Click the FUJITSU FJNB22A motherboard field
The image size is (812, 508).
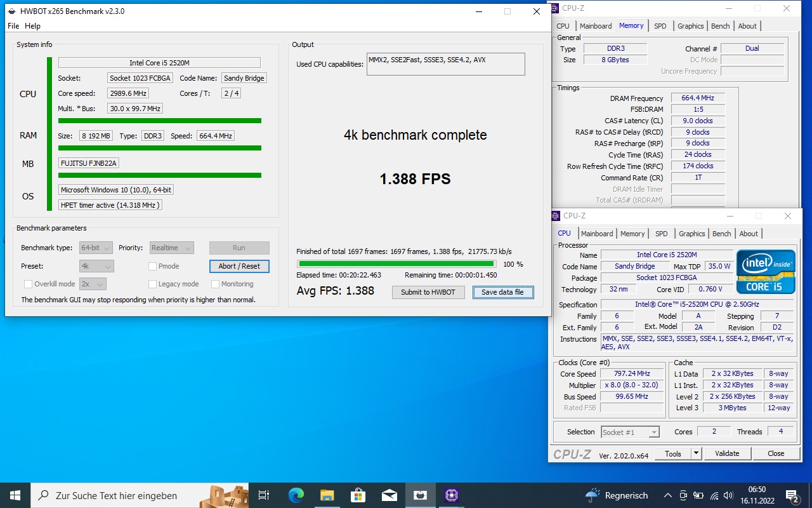89,163
